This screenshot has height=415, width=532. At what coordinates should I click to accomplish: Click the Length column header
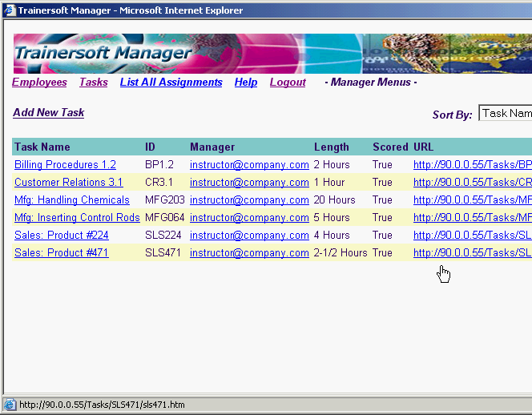pyautogui.click(x=332, y=147)
